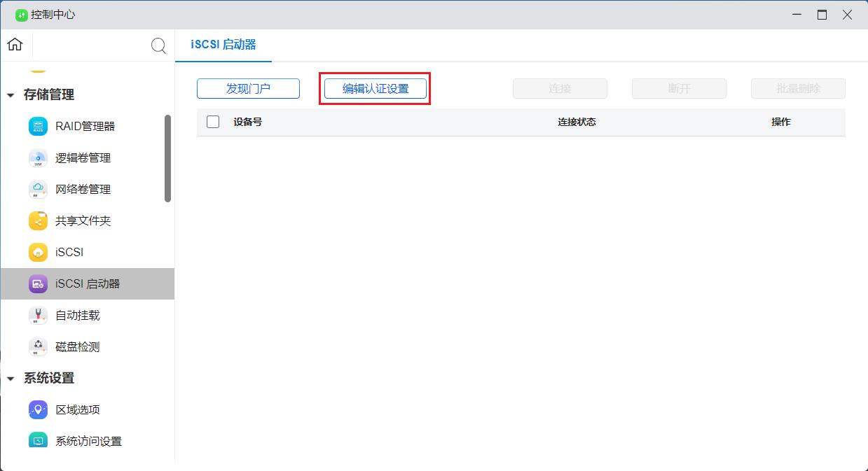Click the 发现门户 button

248,89
